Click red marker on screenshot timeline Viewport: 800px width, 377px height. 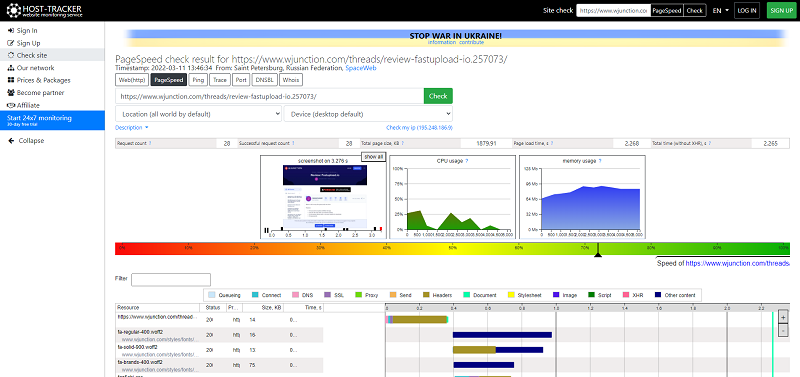point(381,229)
